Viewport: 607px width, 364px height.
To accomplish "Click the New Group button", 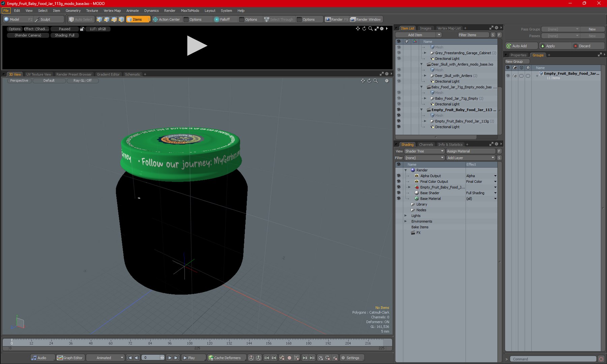I will point(517,62).
